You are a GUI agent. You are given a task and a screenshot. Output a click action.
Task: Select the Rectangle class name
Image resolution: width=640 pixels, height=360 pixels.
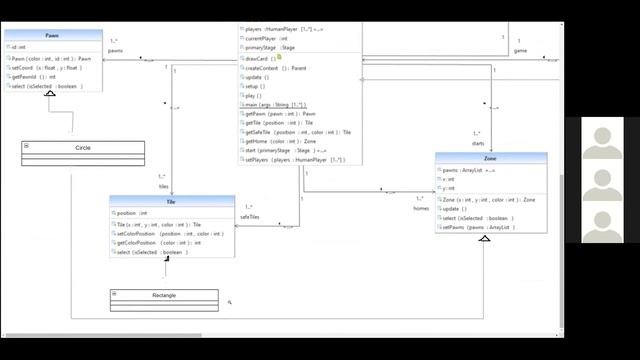pos(164,295)
